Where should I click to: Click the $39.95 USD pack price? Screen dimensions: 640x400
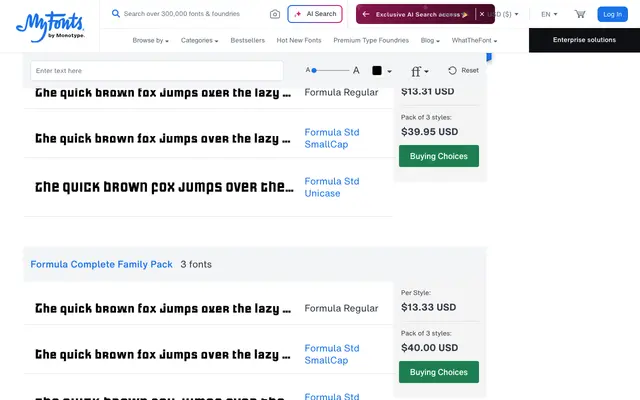(x=429, y=131)
